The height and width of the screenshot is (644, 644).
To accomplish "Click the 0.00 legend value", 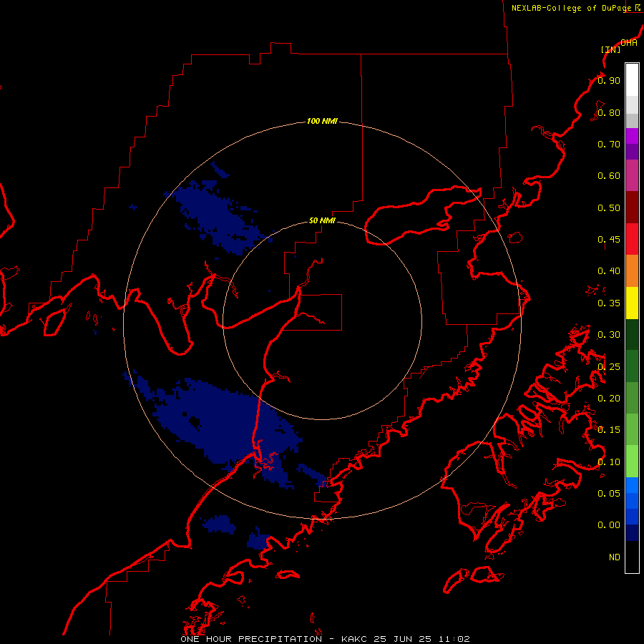I will pyautogui.click(x=609, y=525).
